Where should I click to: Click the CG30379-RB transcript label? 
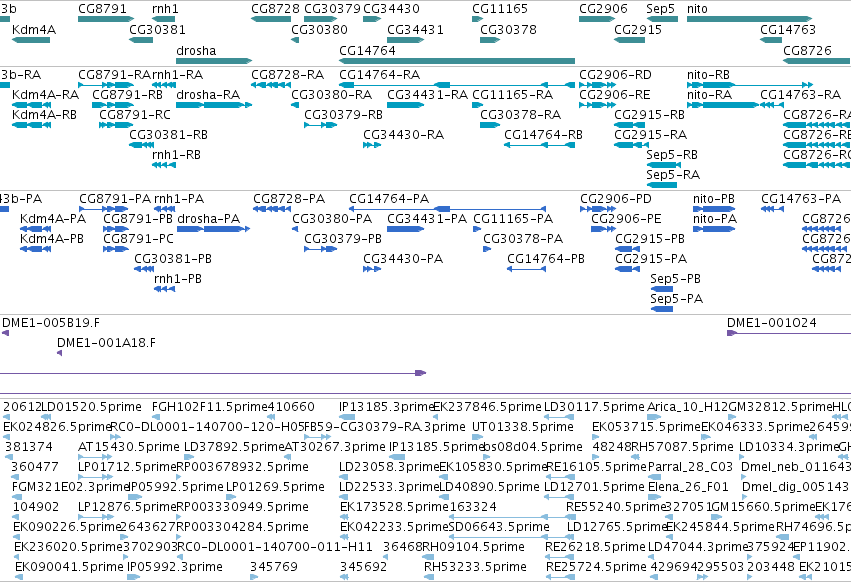[343, 115]
